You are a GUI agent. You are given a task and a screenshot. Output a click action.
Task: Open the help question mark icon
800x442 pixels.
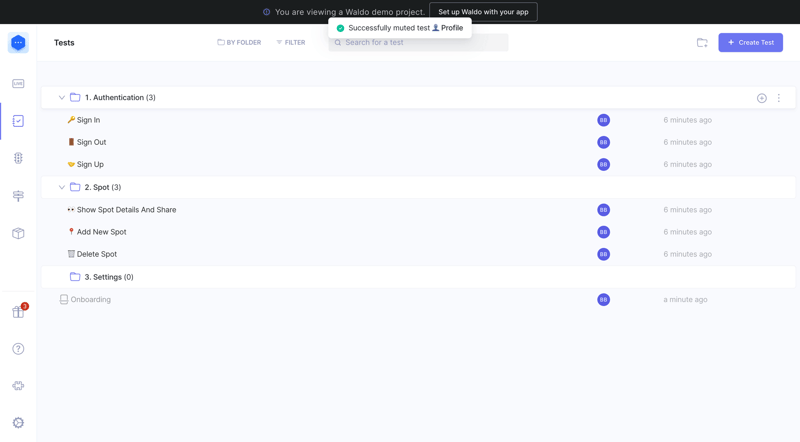[x=18, y=349]
